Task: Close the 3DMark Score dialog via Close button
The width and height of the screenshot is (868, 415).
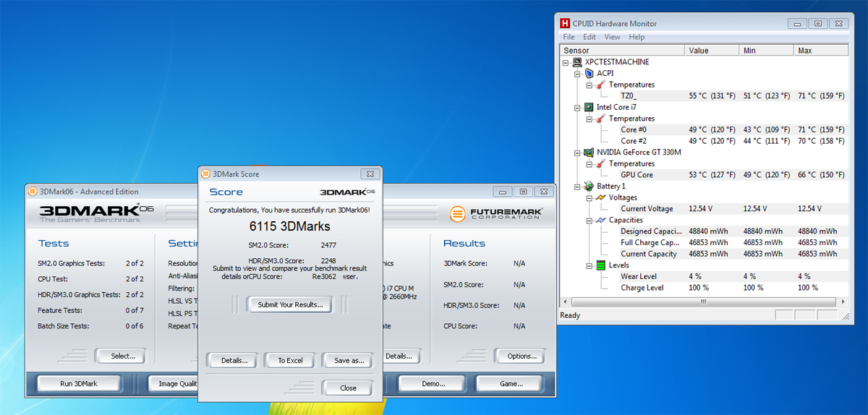Action: 348,388
